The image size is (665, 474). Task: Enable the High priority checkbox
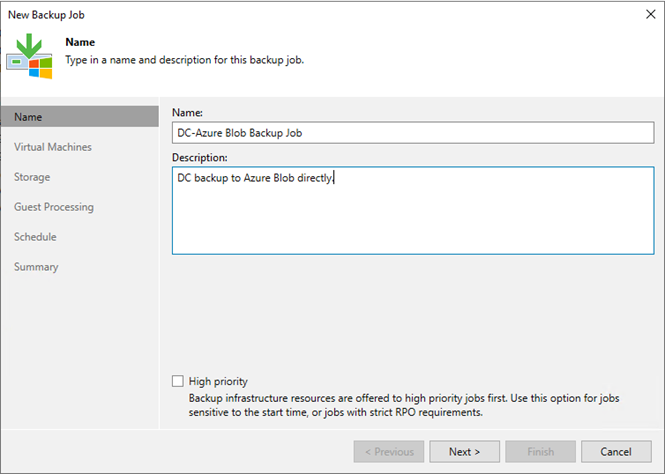pos(178,381)
